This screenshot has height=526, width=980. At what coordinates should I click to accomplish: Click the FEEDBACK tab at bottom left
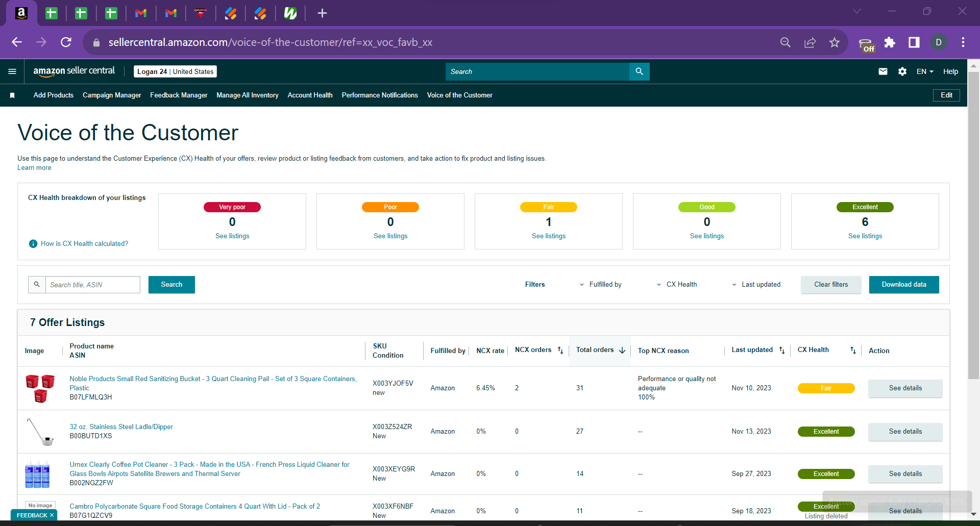pyautogui.click(x=34, y=515)
